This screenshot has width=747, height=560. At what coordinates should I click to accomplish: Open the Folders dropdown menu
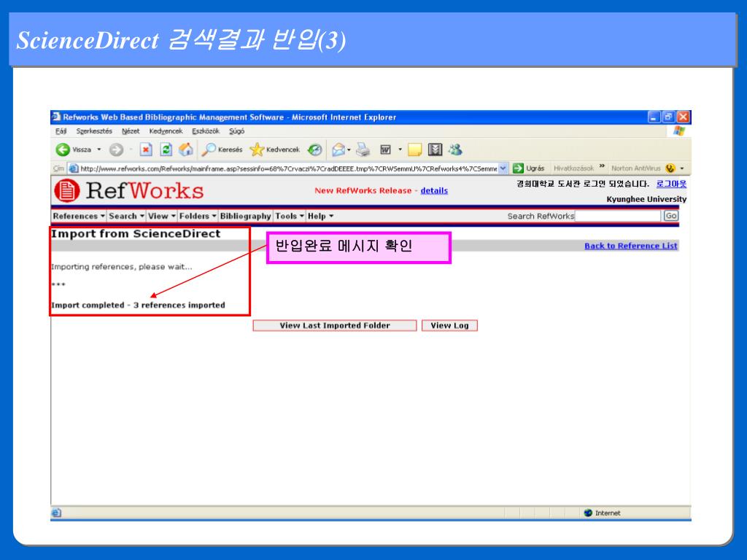(x=198, y=216)
